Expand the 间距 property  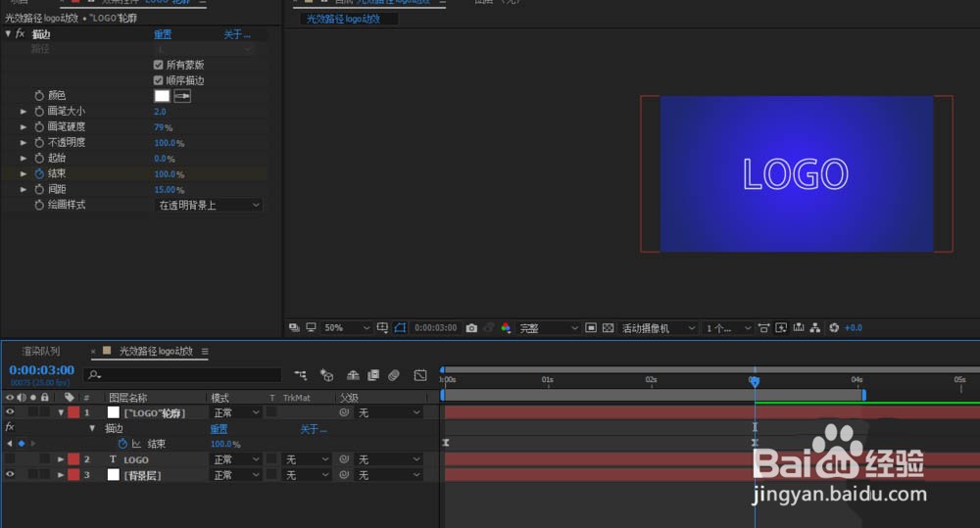pyautogui.click(x=24, y=189)
